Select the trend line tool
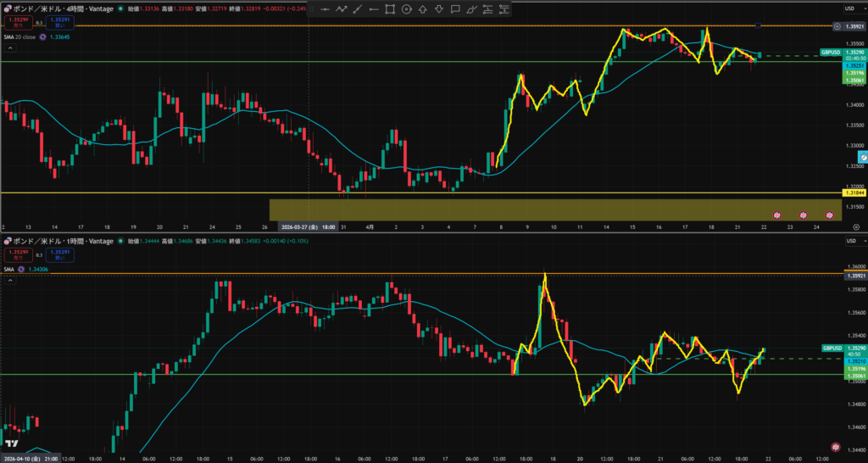The height and width of the screenshot is (463, 868). [x=358, y=10]
